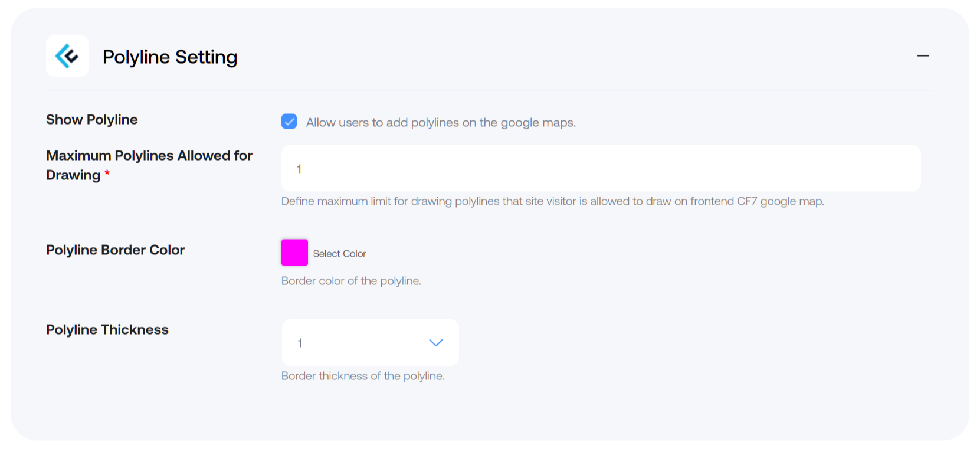Click the 'Define maximum limit' help text
This screenshot has height=455, width=980.
(553, 201)
